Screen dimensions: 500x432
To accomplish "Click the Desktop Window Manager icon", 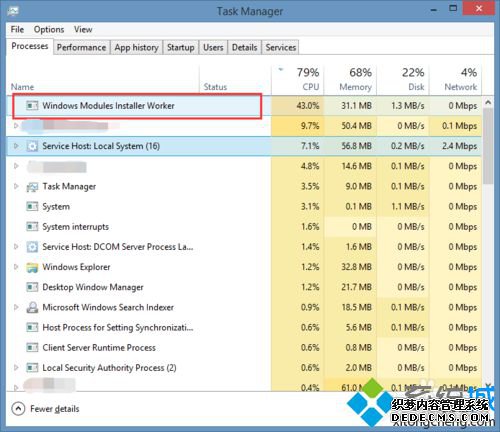I will (x=32, y=287).
